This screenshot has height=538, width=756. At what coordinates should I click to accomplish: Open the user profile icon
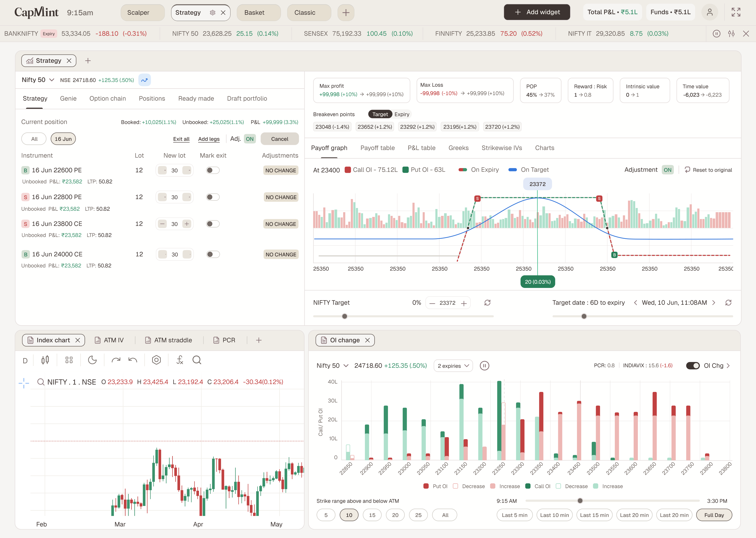[710, 12]
